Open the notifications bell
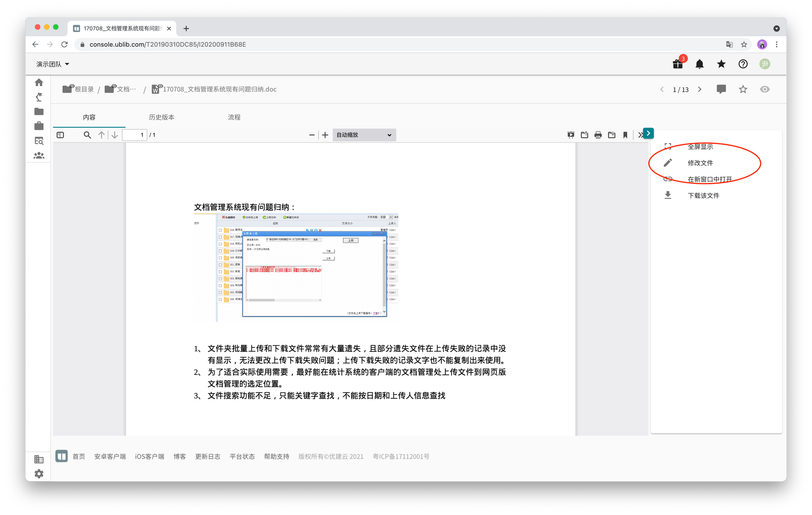This screenshot has width=812, height=515. pyautogui.click(x=700, y=64)
